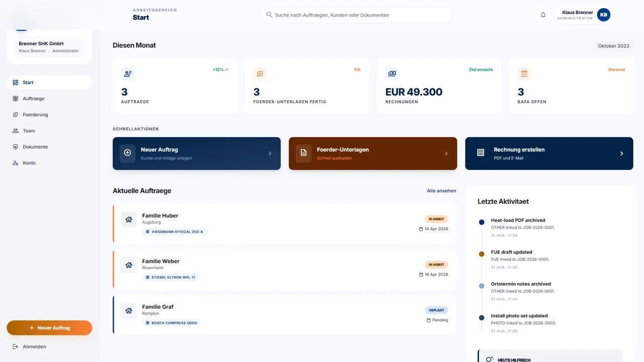The width and height of the screenshot is (644, 362).
Task: Click the In Arbeit badge on Familie Huber
Action: 436,219
